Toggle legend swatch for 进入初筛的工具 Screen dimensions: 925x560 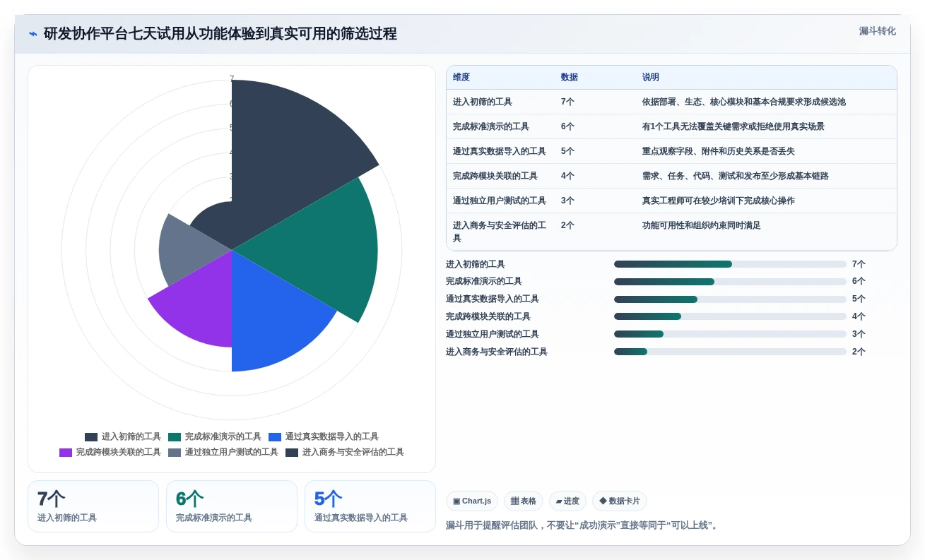pyautogui.click(x=91, y=437)
